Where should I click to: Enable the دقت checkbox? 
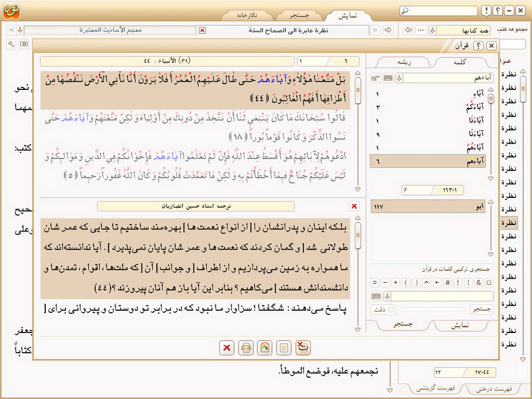(x=392, y=310)
